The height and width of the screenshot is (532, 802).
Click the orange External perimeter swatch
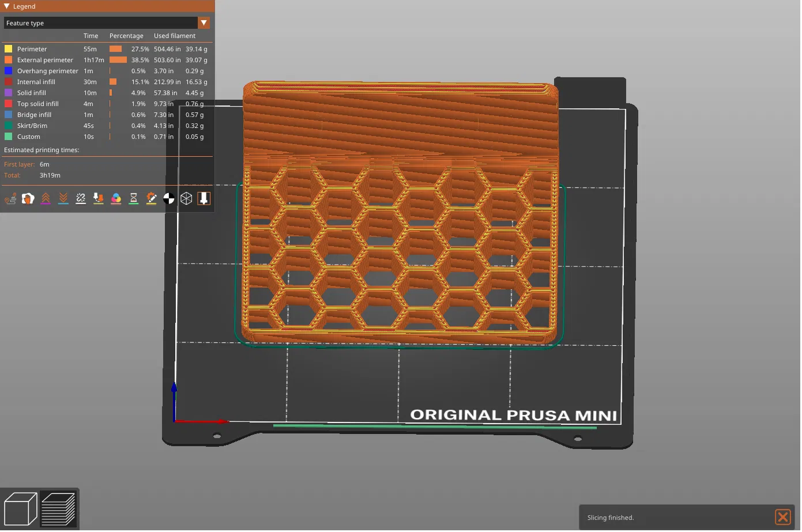pyautogui.click(x=8, y=60)
